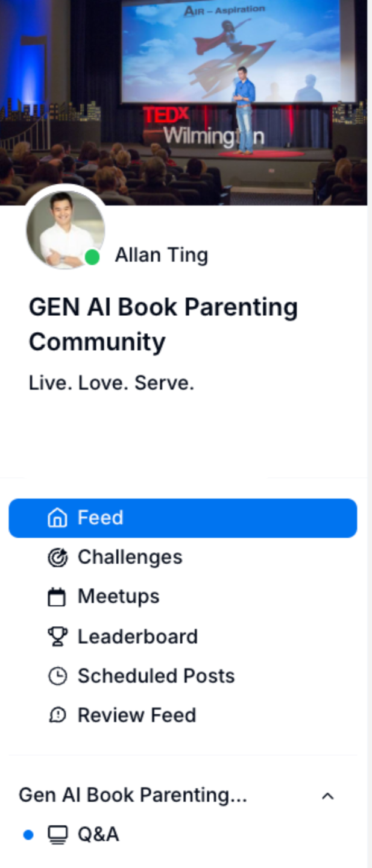Collapse the Gen AI Book Parenting section chevron
Image resolution: width=372 pixels, height=868 pixels.
[x=328, y=796]
